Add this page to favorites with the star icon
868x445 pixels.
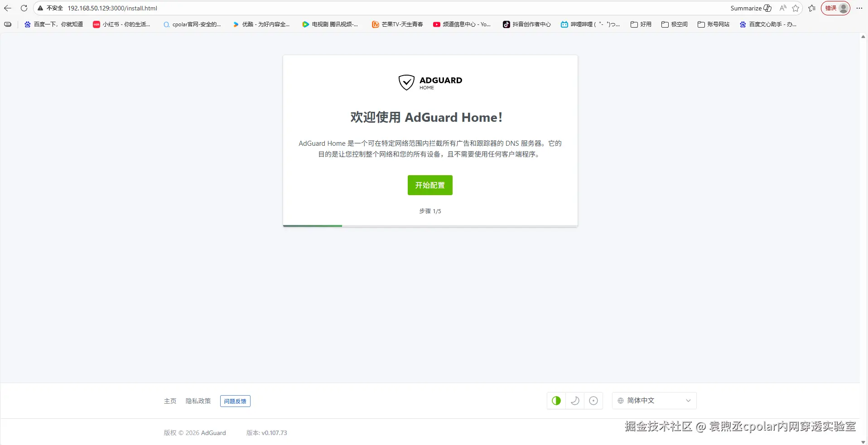point(796,8)
